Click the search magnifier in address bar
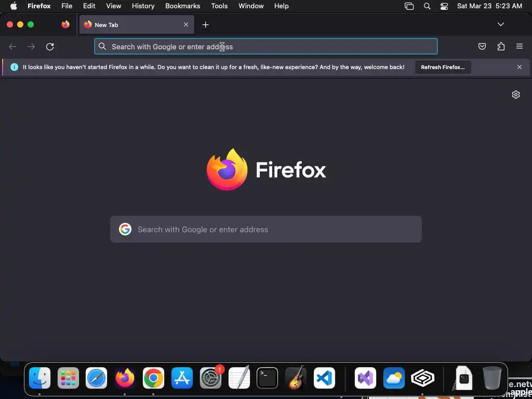This screenshot has width=532, height=399. 102,46
